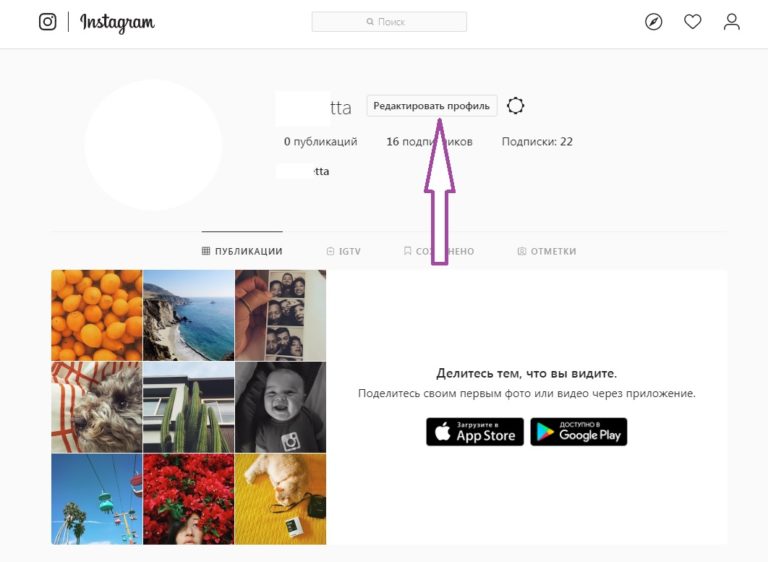Click the App Store download badge

pyautogui.click(x=475, y=432)
